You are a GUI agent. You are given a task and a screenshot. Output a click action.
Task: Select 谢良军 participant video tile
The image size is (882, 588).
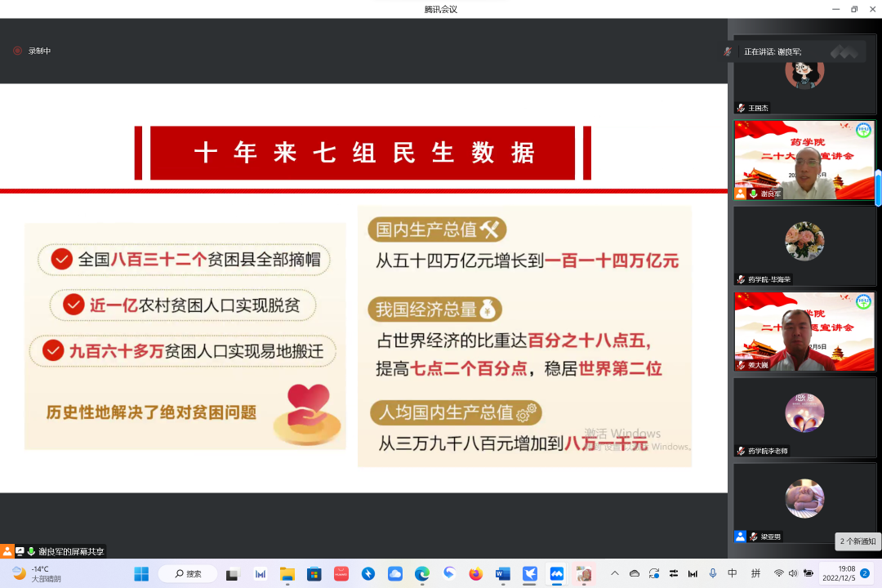point(804,160)
